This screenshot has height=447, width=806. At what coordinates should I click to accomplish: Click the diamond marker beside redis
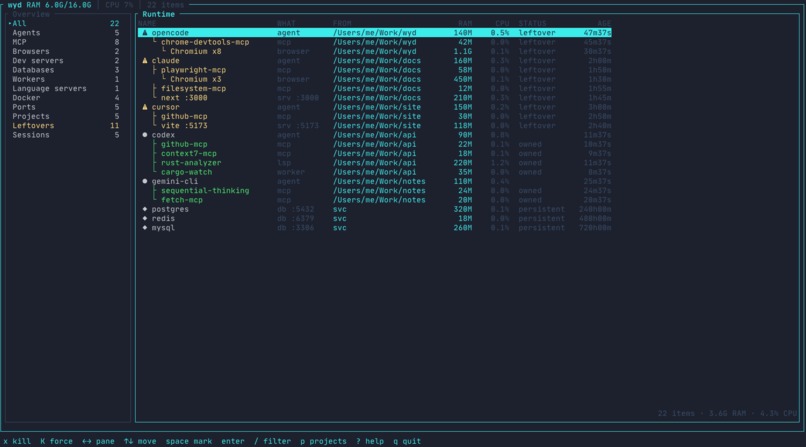145,218
